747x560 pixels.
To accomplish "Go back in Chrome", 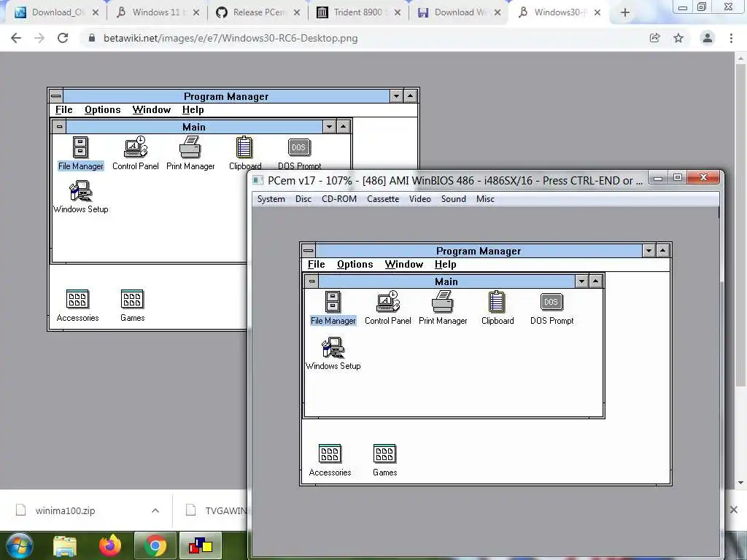I will 16,38.
